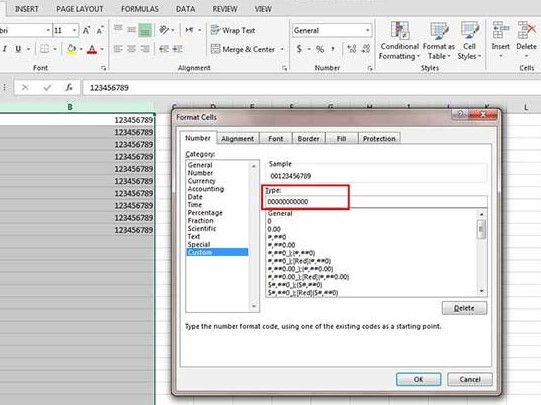This screenshot has width=541, height=405.
Task: Open the FORMULAS ribbon tab
Action: click(140, 9)
